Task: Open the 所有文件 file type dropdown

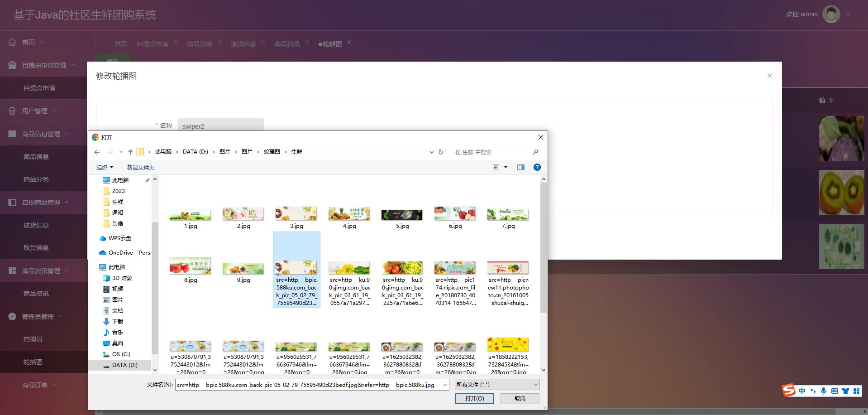Action: coord(497,385)
